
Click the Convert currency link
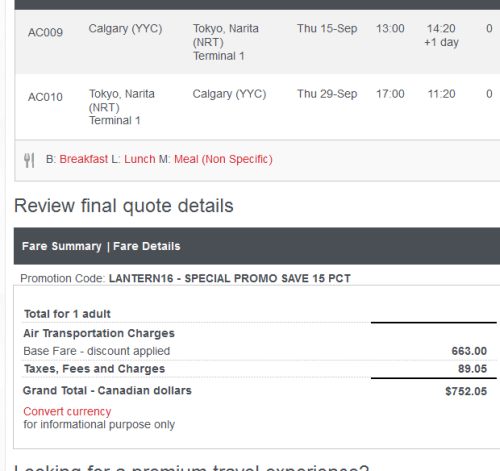pos(67,411)
